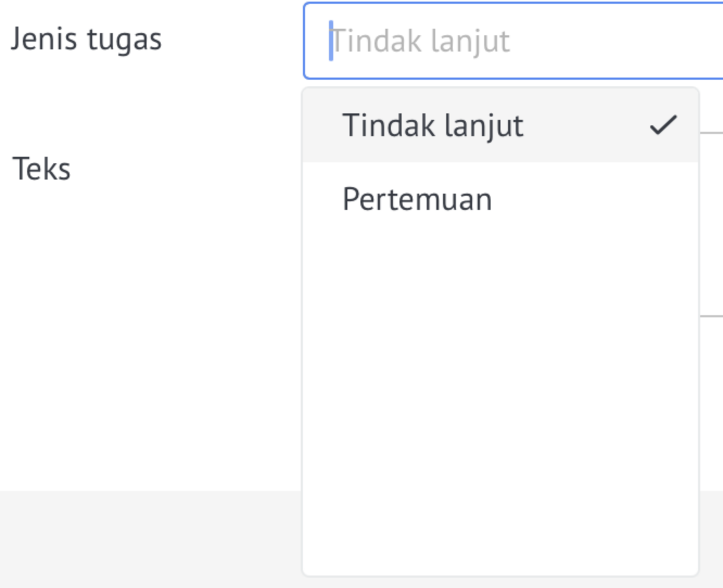
Task: Click the Tindak lanjut placeholder text
Action: (x=420, y=41)
